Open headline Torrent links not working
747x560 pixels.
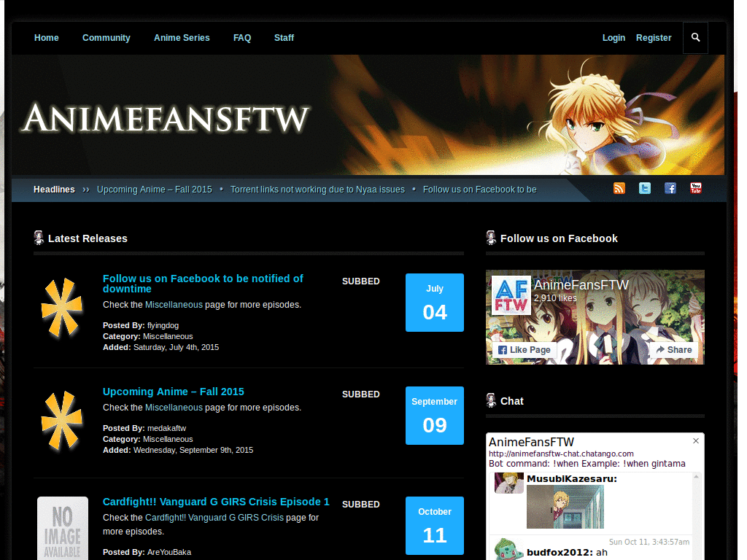tap(317, 190)
